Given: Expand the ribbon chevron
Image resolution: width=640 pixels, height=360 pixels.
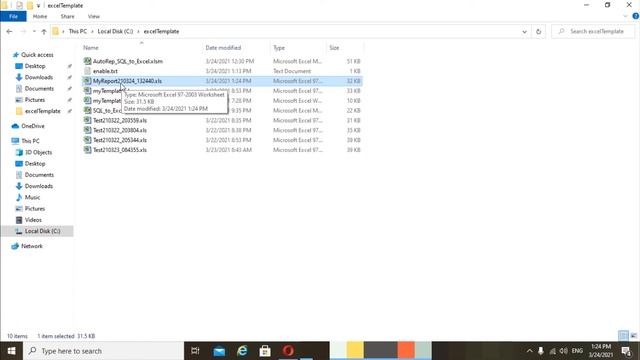Looking at the screenshot, I should (x=625, y=16).
